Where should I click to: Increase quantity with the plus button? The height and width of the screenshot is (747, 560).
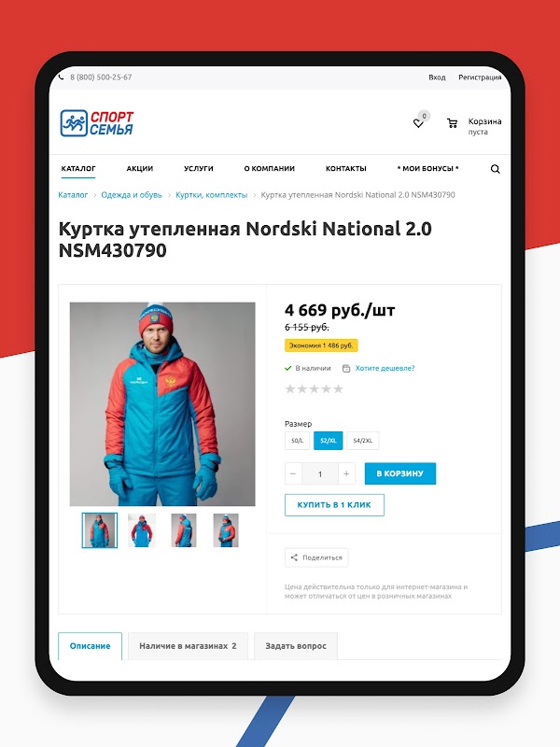tap(346, 473)
